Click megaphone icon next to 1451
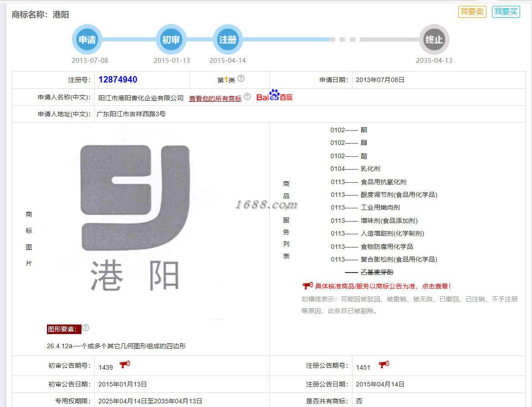The width and height of the screenshot is (532, 407). coord(384,365)
